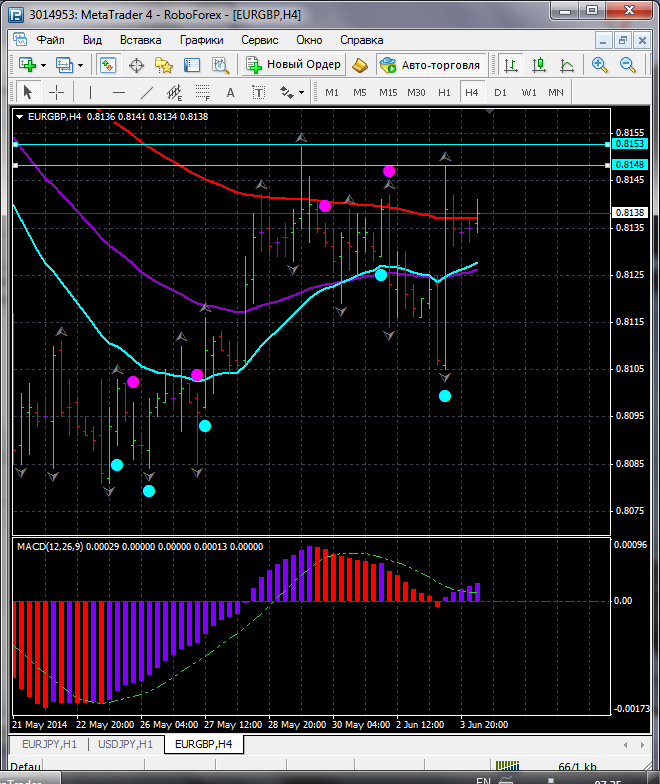Switch chart to bar chart mode
The height and width of the screenshot is (784, 660).
511,65
